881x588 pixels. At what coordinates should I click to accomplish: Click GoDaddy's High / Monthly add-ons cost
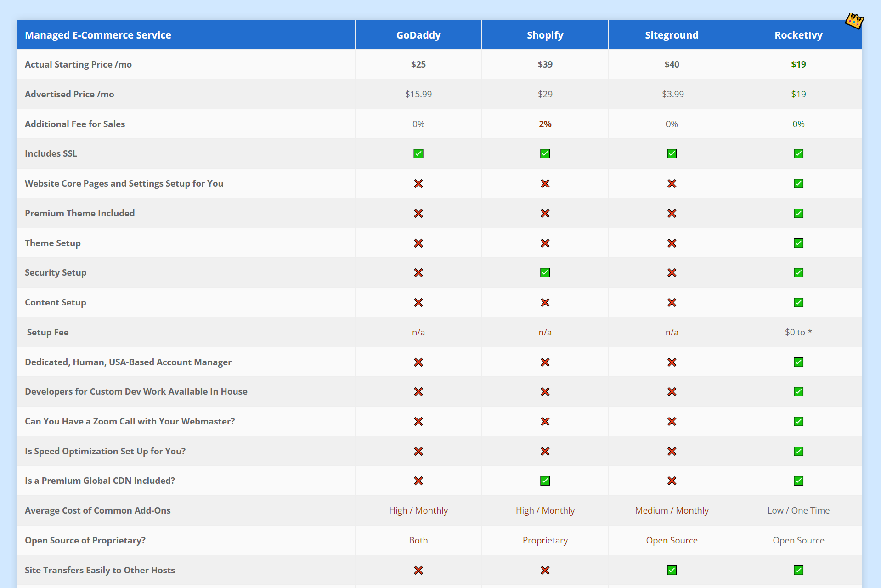pyautogui.click(x=418, y=510)
